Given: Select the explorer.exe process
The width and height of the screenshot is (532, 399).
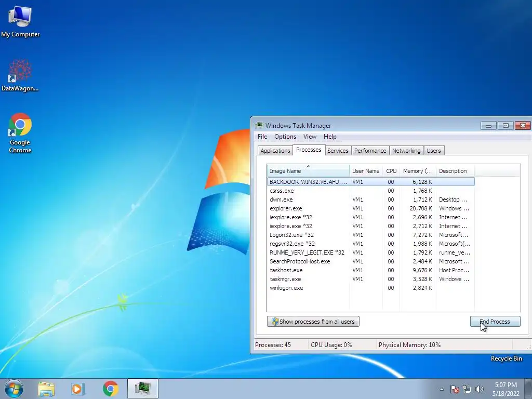Looking at the screenshot, I should (x=370, y=208).
